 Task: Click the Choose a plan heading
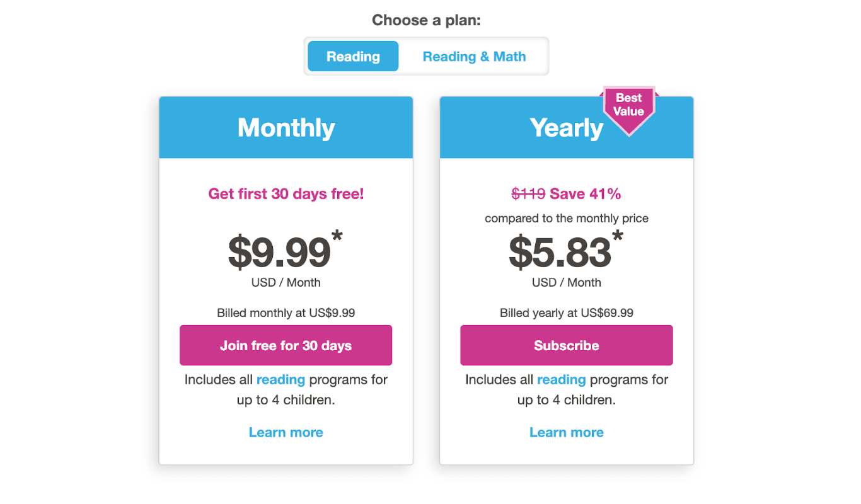426,20
